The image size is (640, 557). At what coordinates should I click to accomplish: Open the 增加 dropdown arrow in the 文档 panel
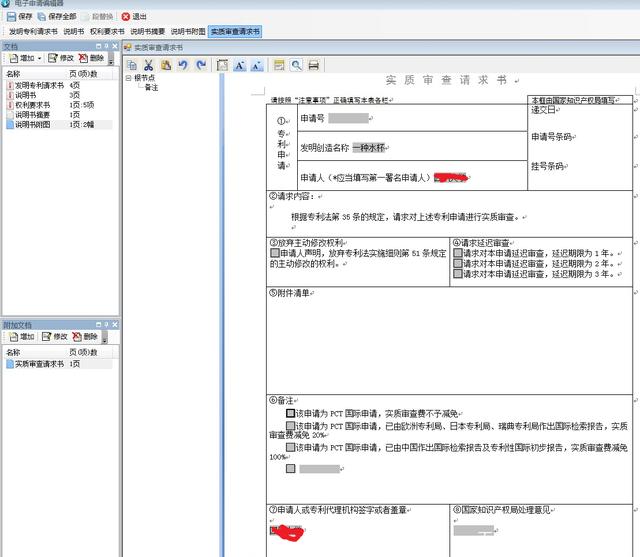40,59
